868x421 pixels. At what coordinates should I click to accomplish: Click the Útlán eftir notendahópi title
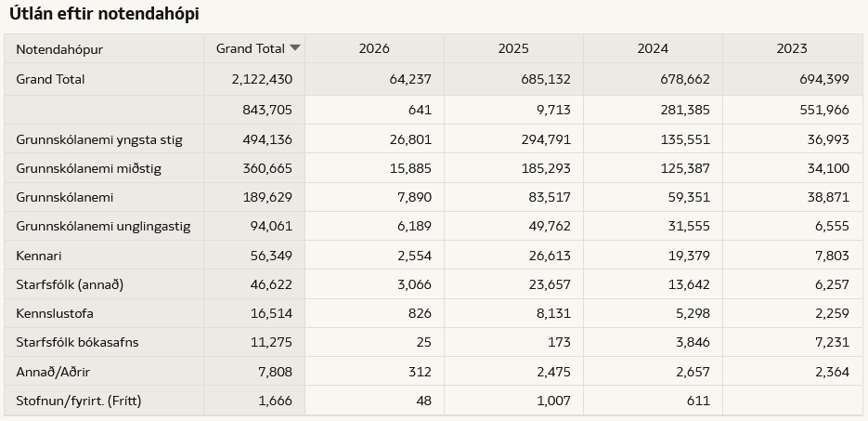(103, 14)
